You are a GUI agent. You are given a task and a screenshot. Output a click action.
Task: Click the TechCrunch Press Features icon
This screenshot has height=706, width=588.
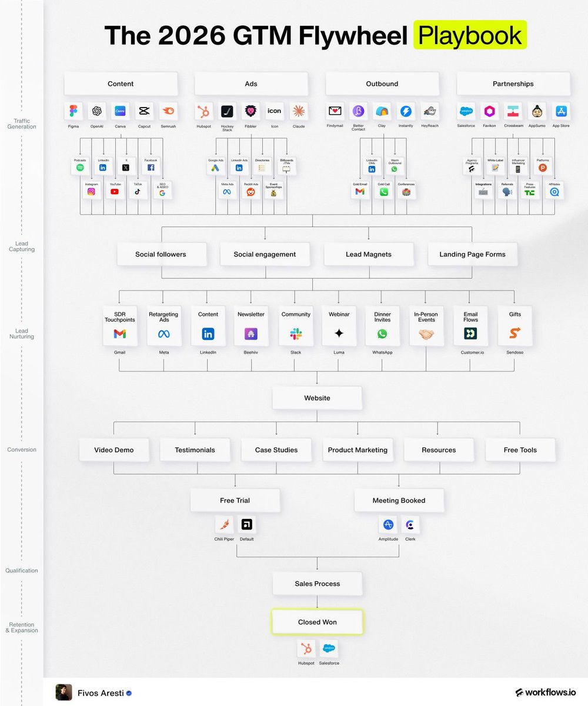point(530,192)
